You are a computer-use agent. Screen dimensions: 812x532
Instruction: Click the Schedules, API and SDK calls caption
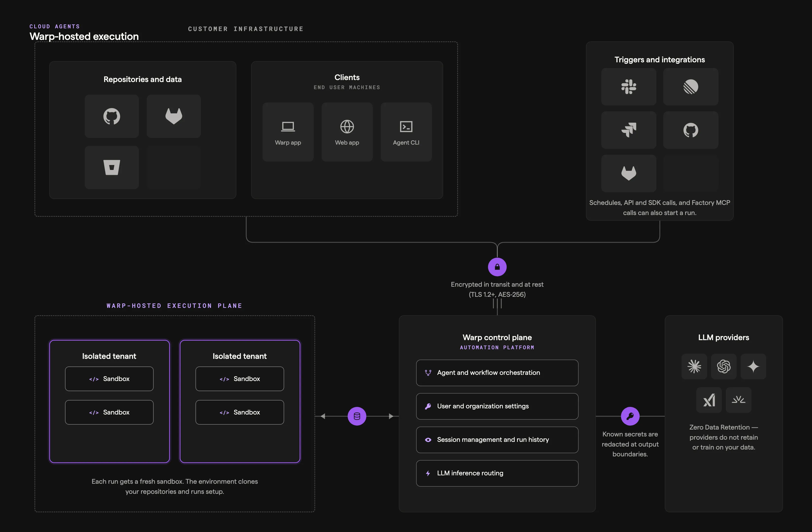(660, 207)
